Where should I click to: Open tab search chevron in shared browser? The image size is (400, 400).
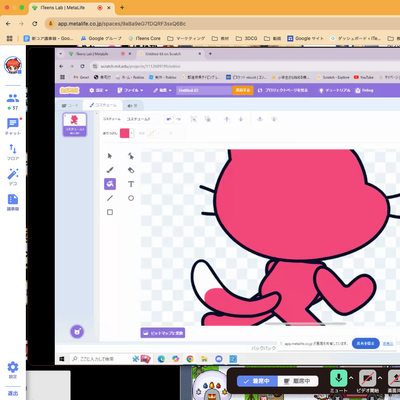60,54
